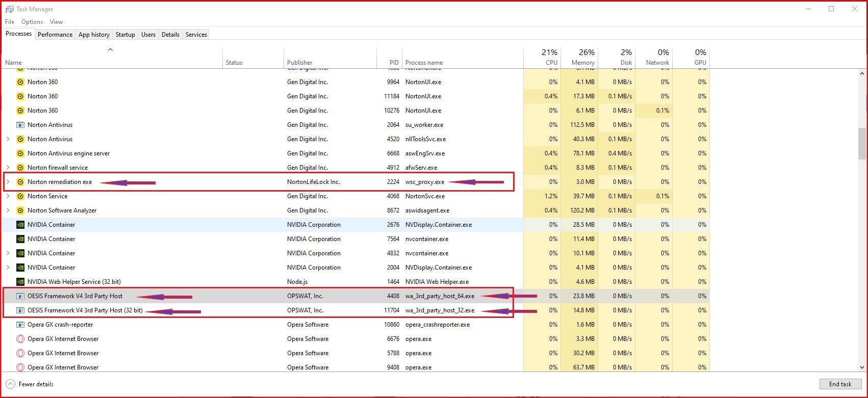Expand the Norton Antivirus nllToolsSvc.exe group

8,139
